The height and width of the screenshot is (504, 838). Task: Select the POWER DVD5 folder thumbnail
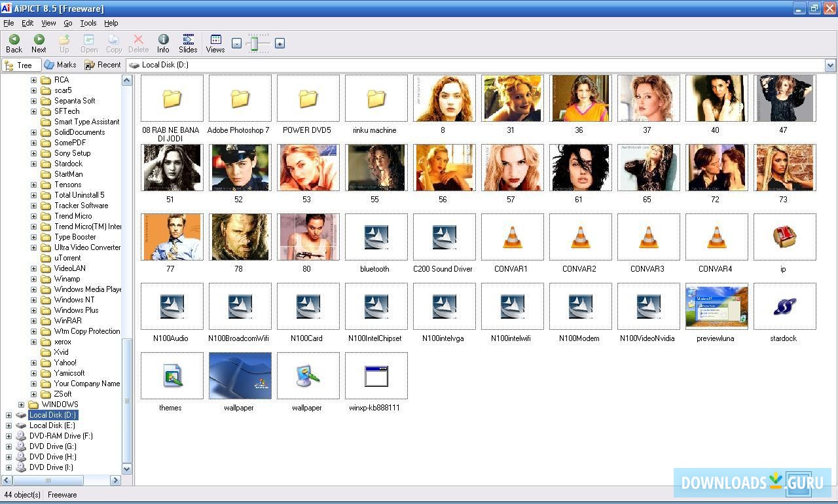click(x=308, y=98)
